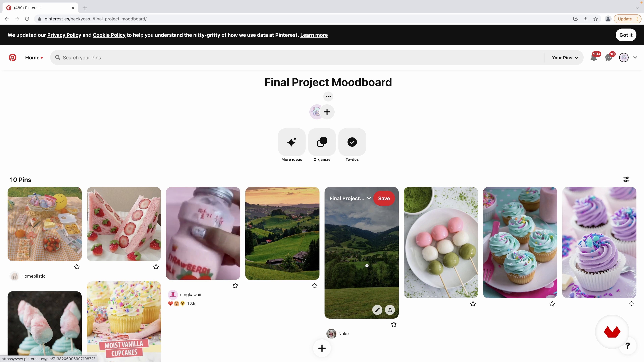The image size is (644, 362).
Task: Open the cotton candy cupcakes pin
Action: 44,323
